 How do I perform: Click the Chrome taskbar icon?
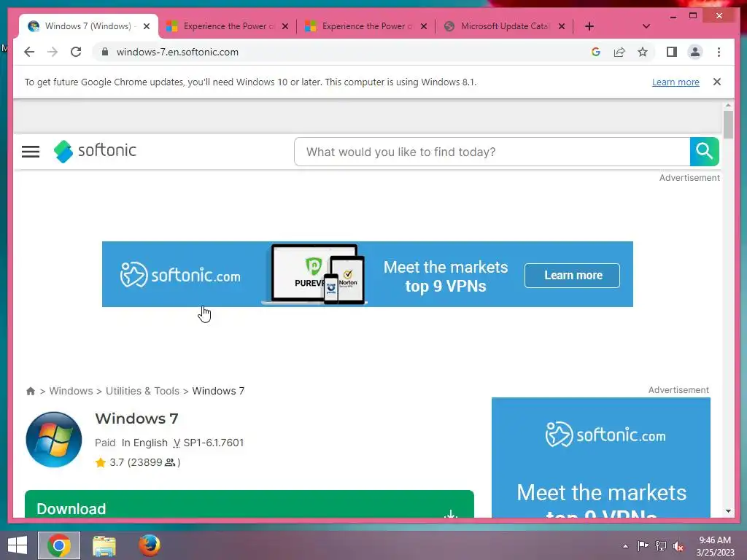click(x=59, y=545)
